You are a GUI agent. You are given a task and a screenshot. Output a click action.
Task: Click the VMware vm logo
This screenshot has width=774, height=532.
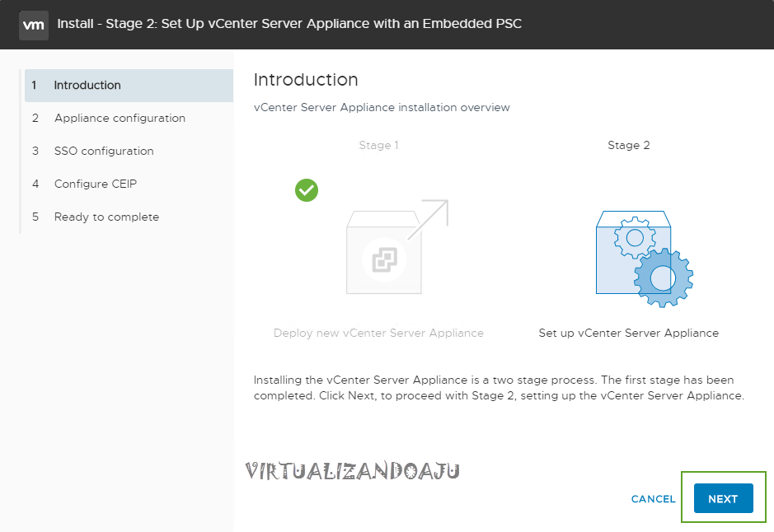(x=34, y=25)
